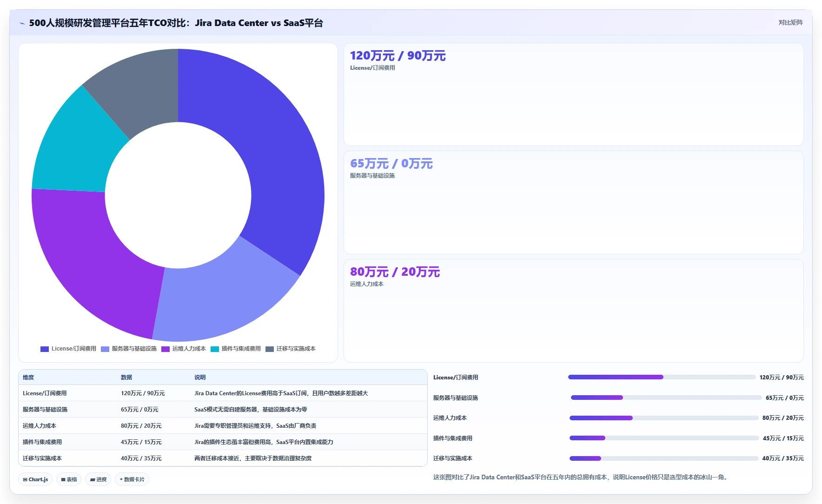The height and width of the screenshot is (504, 822).
Task: Click table value 80万元 / 20万元
Action: pyautogui.click(x=141, y=426)
